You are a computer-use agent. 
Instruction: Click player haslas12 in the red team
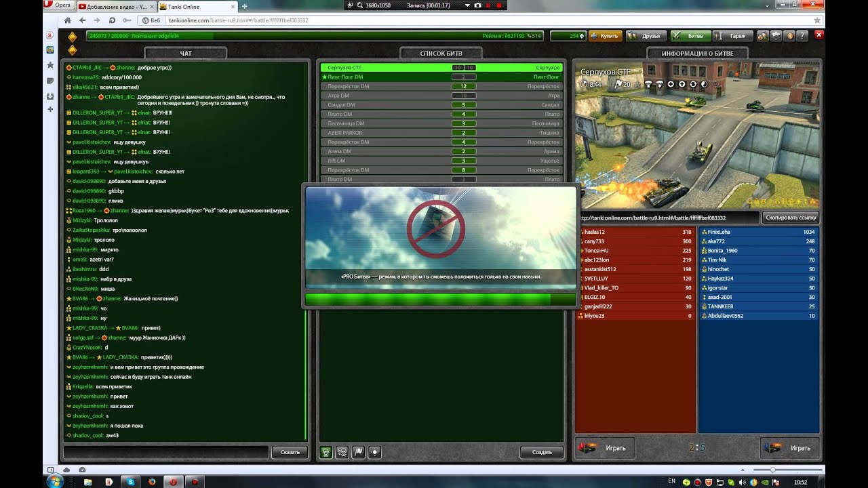click(x=635, y=232)
